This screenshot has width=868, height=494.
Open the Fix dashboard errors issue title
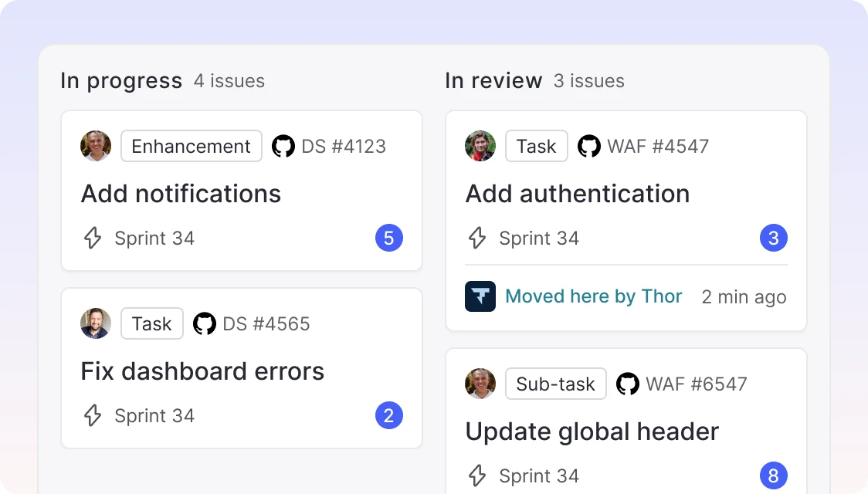tap(202, 371)
